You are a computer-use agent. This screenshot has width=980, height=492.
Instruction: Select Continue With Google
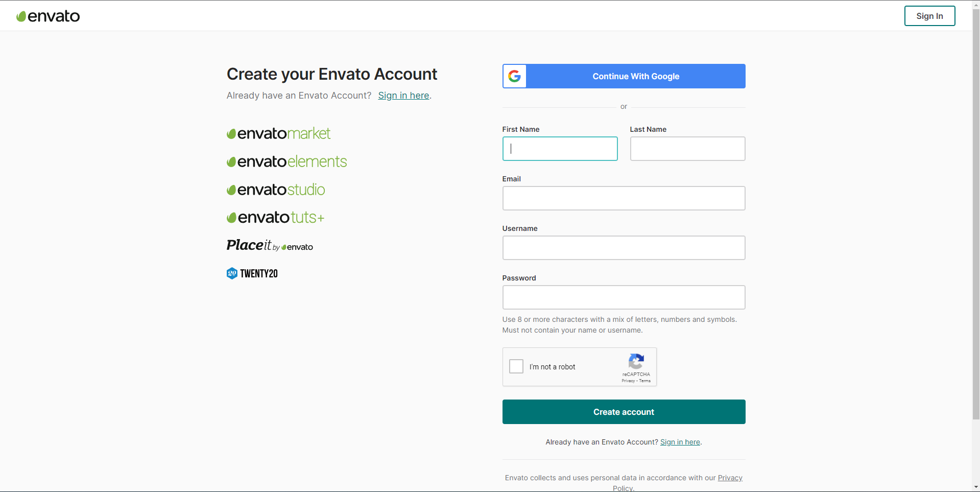click(635, 76)
